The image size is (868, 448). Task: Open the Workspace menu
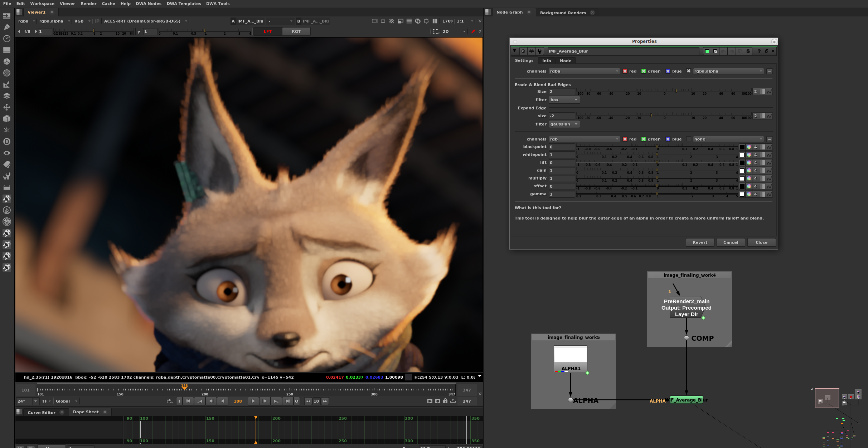coord(42,4)
